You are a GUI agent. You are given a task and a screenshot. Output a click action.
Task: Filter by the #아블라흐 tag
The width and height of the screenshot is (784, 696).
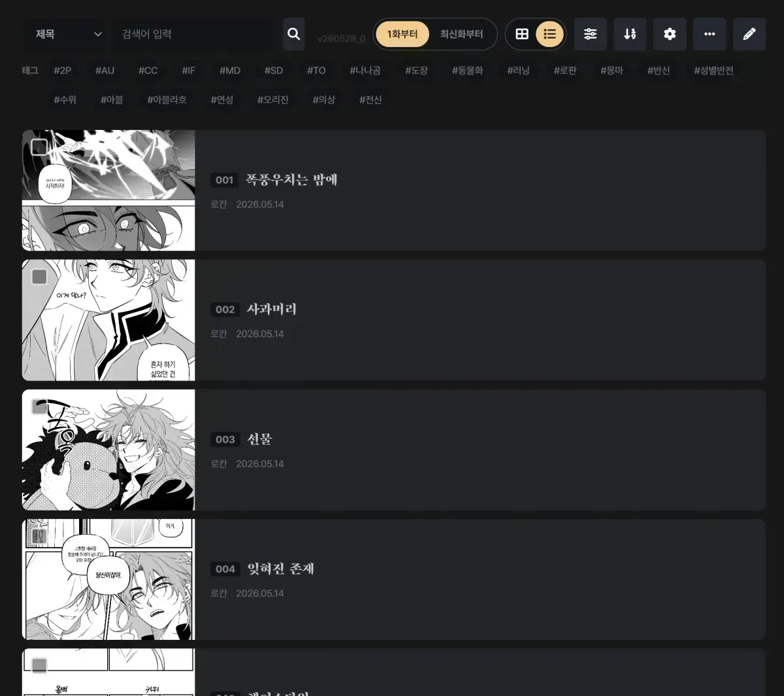(x=167, y=100)
